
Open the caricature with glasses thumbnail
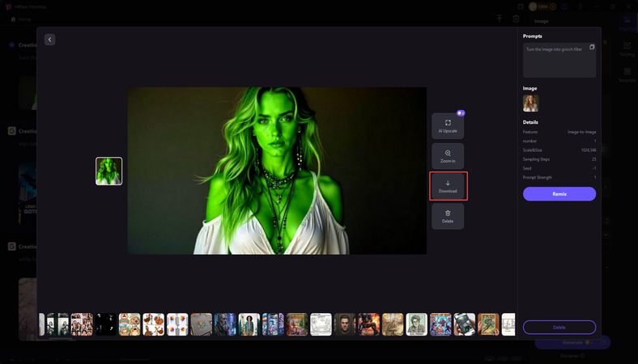point(417,324)
